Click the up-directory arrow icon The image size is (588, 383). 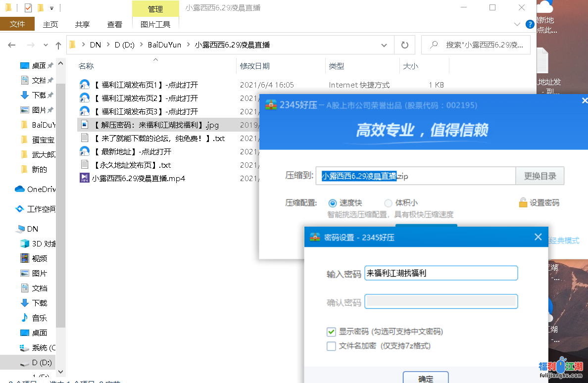(58, 46)
